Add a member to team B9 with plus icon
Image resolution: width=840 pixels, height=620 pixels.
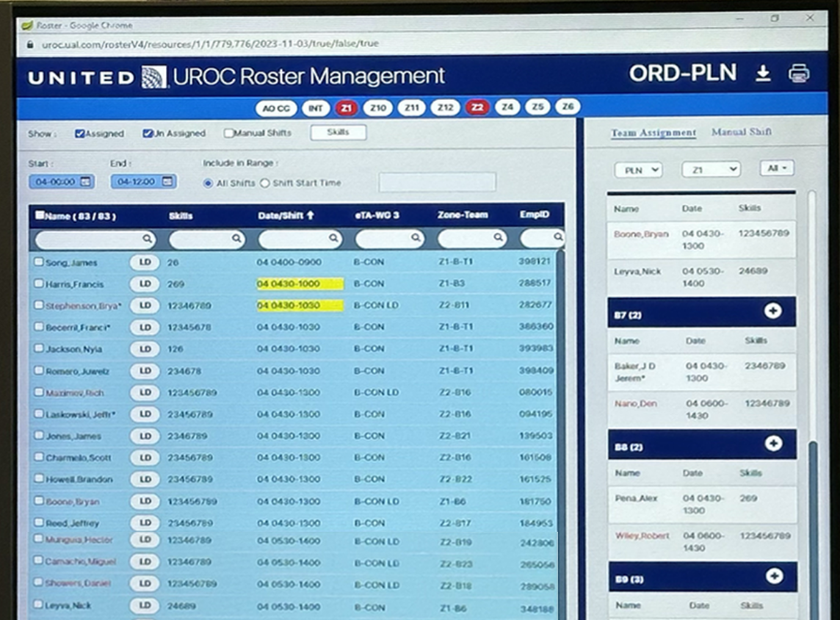[x=774, y=576]
